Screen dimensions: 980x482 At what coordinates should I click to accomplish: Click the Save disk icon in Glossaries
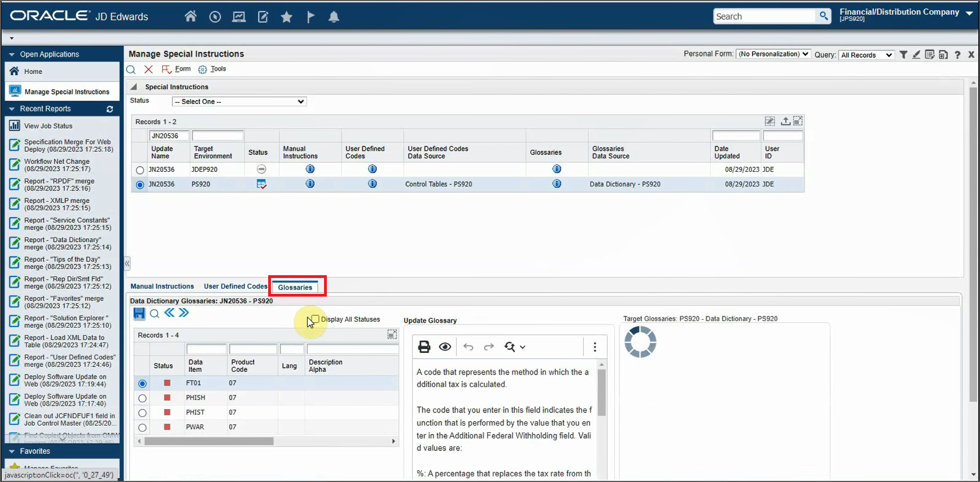pyautogui.click(x=139, y=314)
